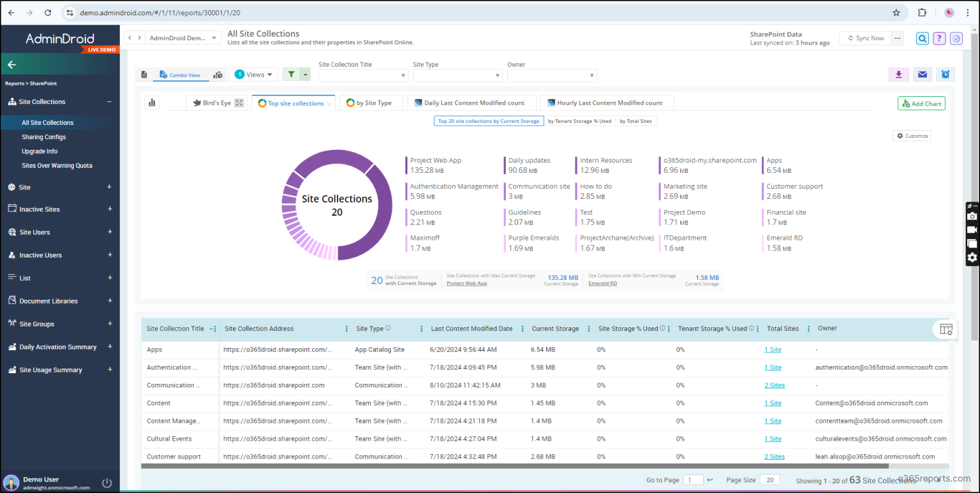Image resolution: width=980 pixels, height=493 pixels.
Task: Expand the Inactive Sites sidebar section
Action: [110, 209]
